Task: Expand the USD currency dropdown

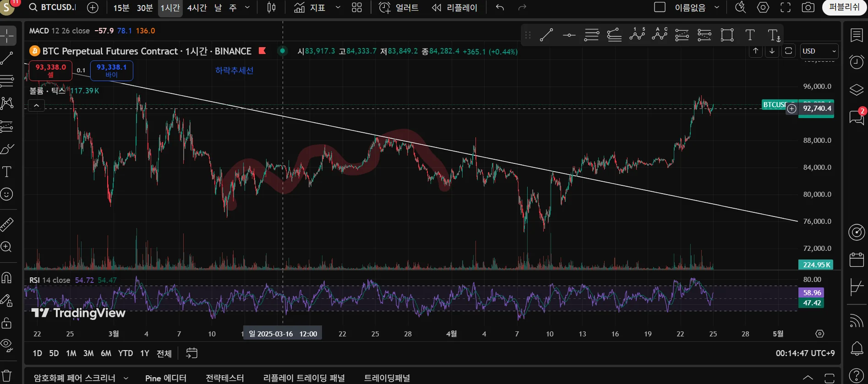Action: pyautogui.click(x=819, y=51)
